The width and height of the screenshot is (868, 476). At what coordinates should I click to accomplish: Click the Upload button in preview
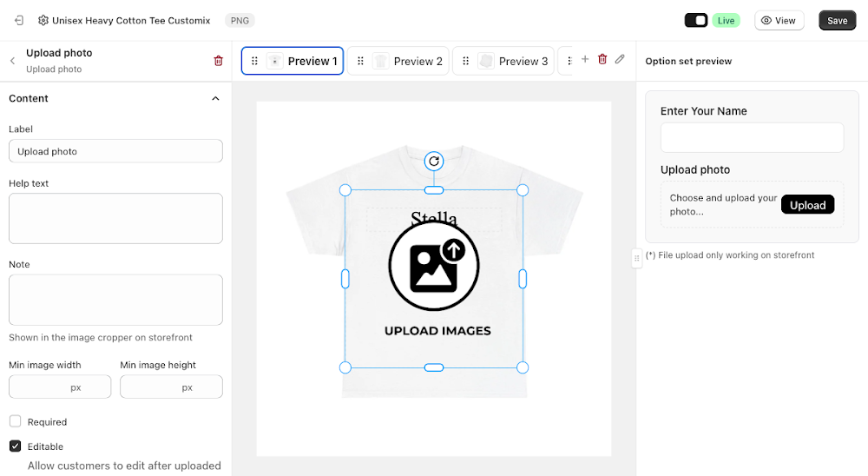807,205
